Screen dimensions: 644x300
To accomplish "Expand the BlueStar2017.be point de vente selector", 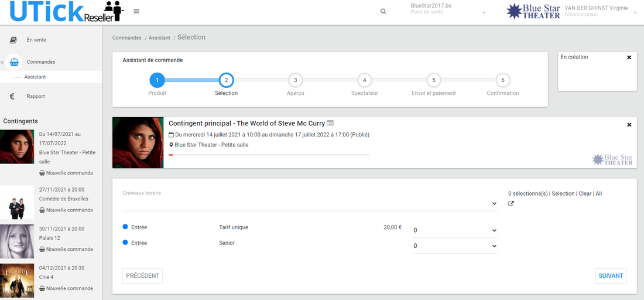I will [484, 12].
